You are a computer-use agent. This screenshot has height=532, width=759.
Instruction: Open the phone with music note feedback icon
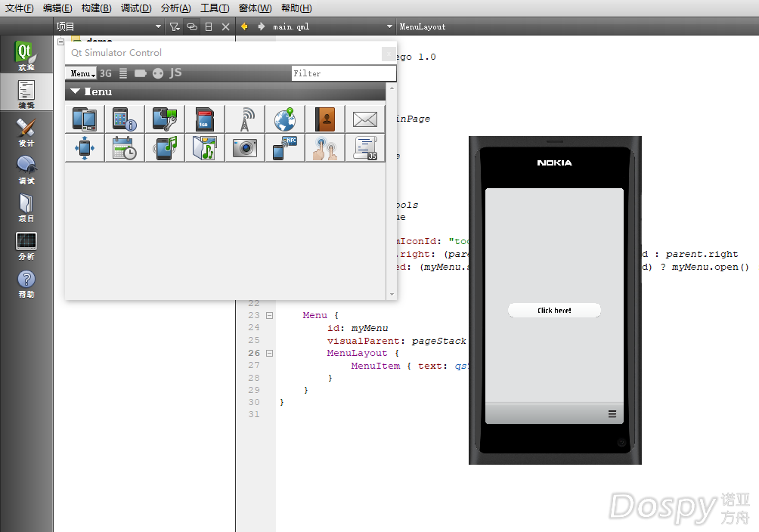click(x=165, y=148)
